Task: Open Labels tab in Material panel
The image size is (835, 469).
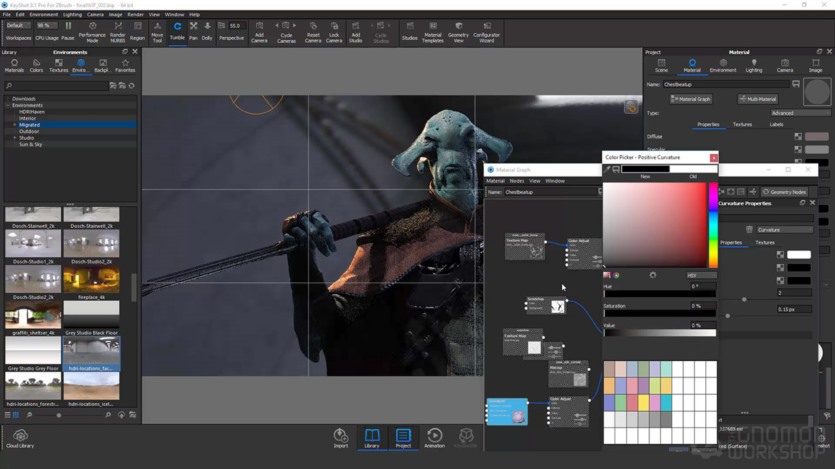Action: point(776,125)
